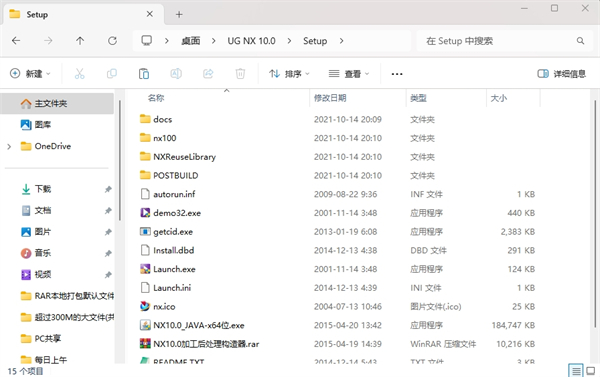The height and width of the screenshot is (377, 600).
Task: Switch to large thumbnails view
Action: pyautogui.click(x=591, y=370)
